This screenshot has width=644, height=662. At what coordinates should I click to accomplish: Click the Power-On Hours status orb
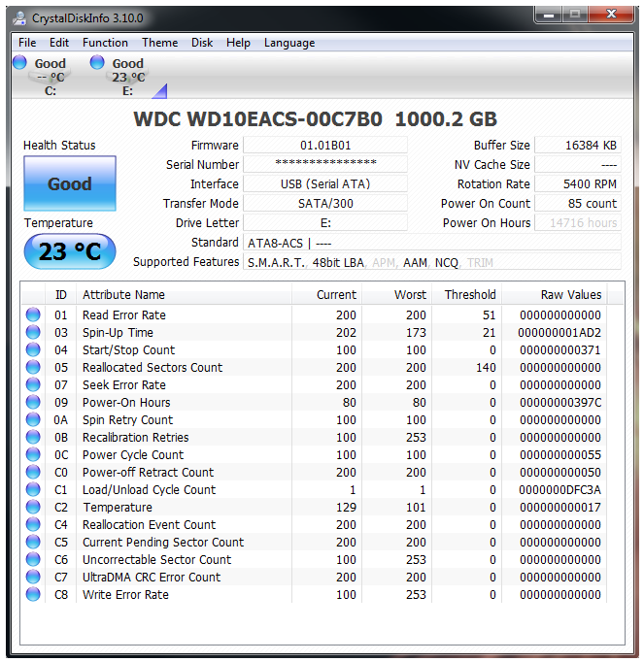coord(33,403)
